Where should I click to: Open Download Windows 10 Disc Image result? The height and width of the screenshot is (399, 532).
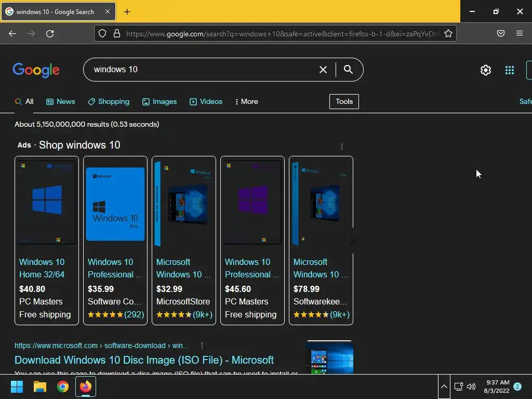tap(144, 360)
